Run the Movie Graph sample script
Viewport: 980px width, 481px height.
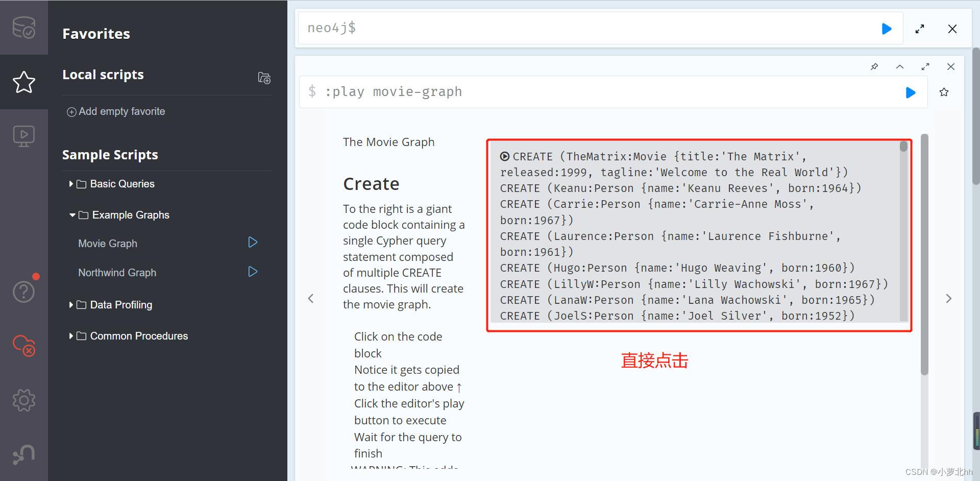click(253, 242)
